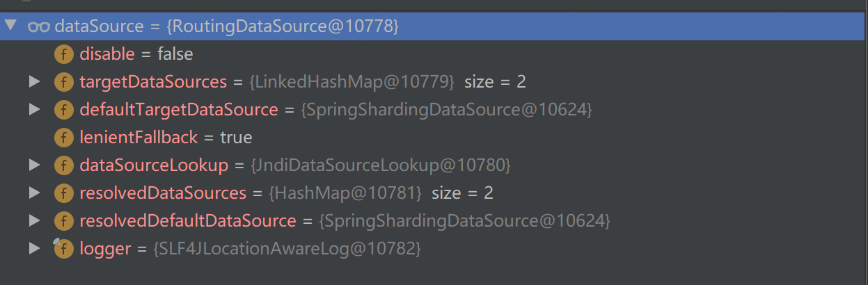Expand the dataSourceLookup node

tap(34, 165)
